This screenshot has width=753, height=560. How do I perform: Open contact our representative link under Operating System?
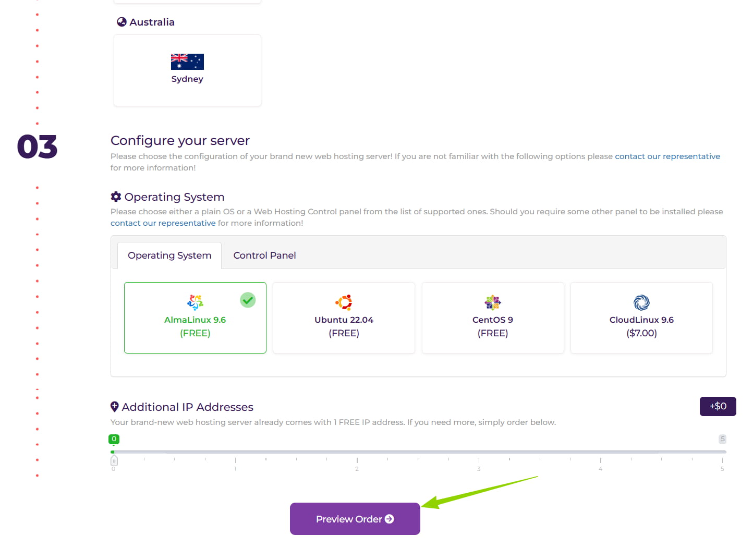coord(163,223)
